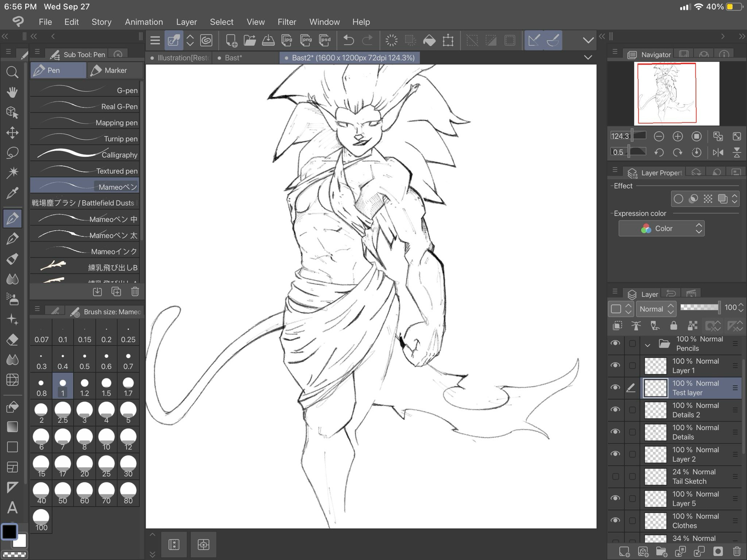Click the Save icon in command bar
Image resolution: width=747 pixels, height=560 pixels.
[268, 40]
